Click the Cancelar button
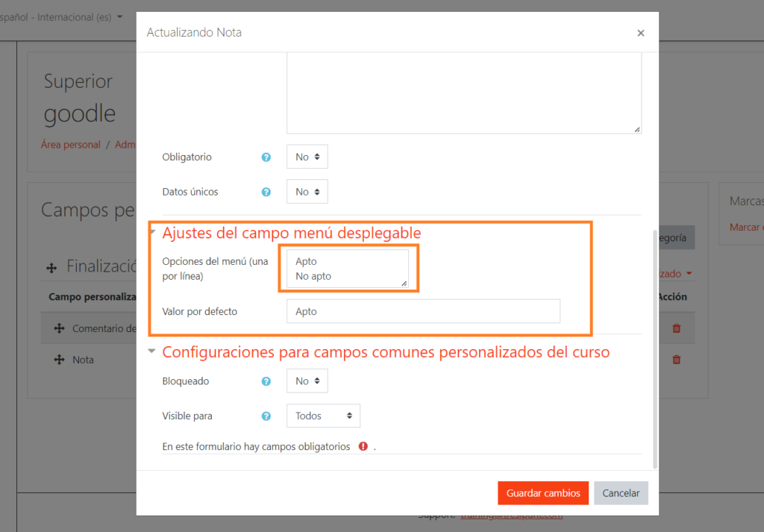The image size is (764, 532). click(x=621, y=493)
